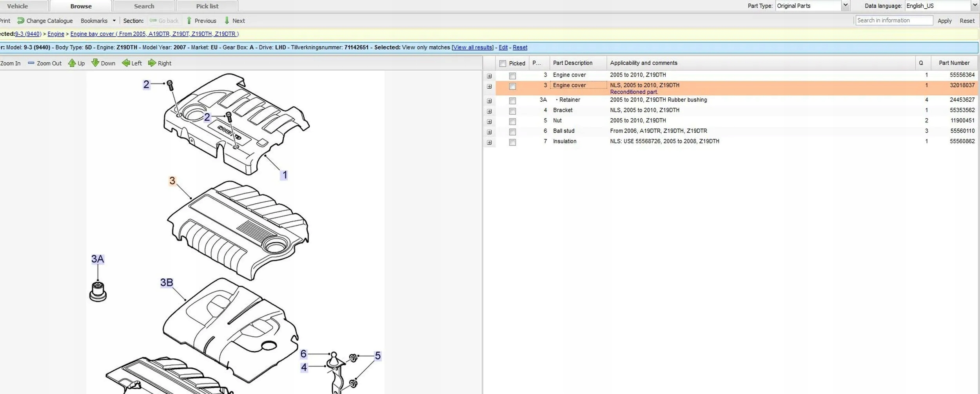Image resolution: width=980 pixels, height=394 pixels.
Task: Expand row for reconditioned part 32018037
Action: [489, 86]
